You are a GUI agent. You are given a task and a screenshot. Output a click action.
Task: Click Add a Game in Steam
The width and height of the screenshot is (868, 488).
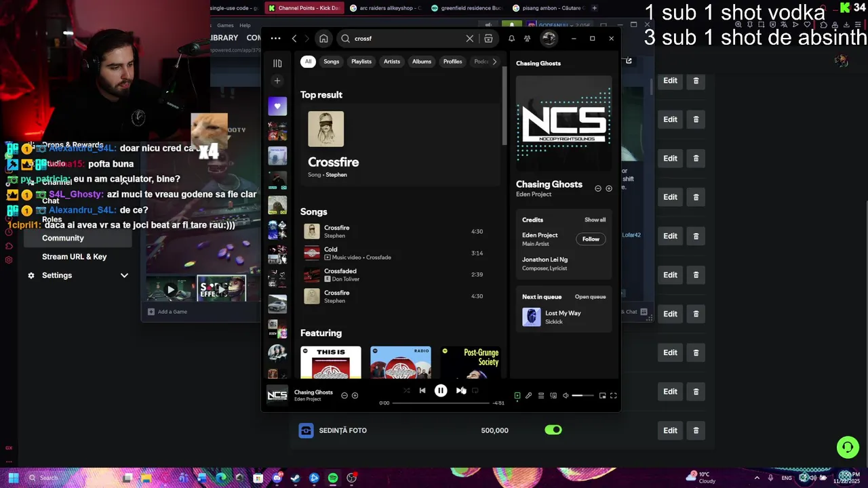167,312
